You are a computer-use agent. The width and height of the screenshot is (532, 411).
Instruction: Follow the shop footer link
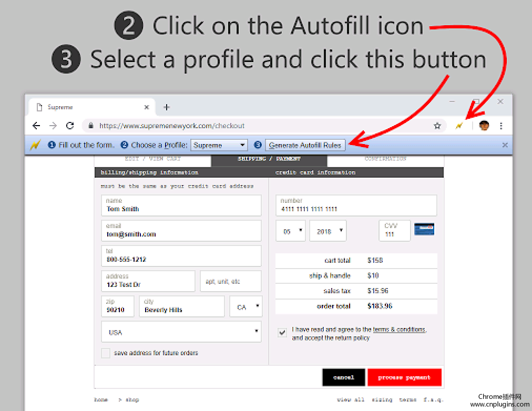132,400
